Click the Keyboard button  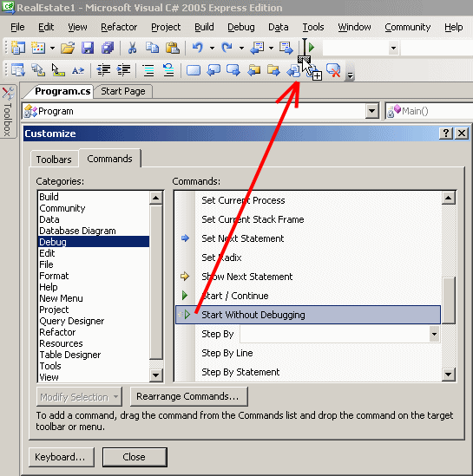coord(61,457)
